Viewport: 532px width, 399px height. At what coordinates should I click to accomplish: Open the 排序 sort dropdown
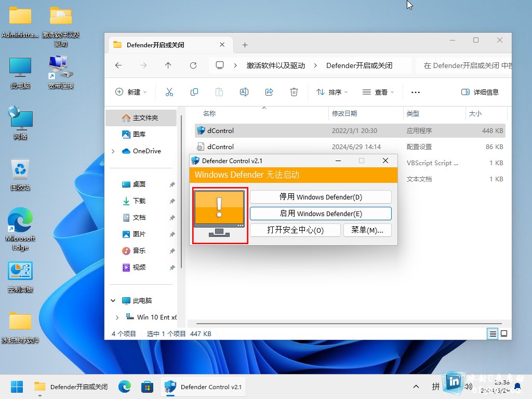332,92
